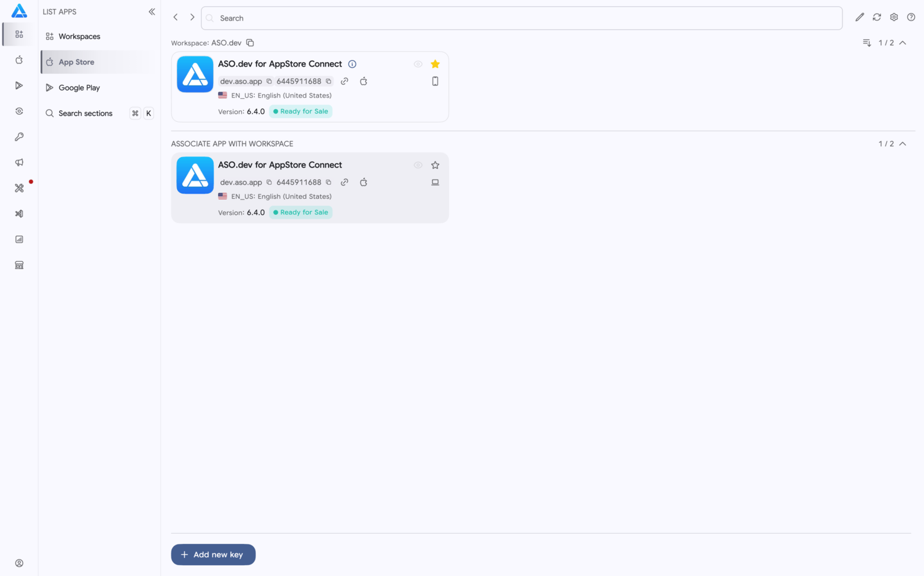Open the megaphone icon in the left rail

click(19, 162)
